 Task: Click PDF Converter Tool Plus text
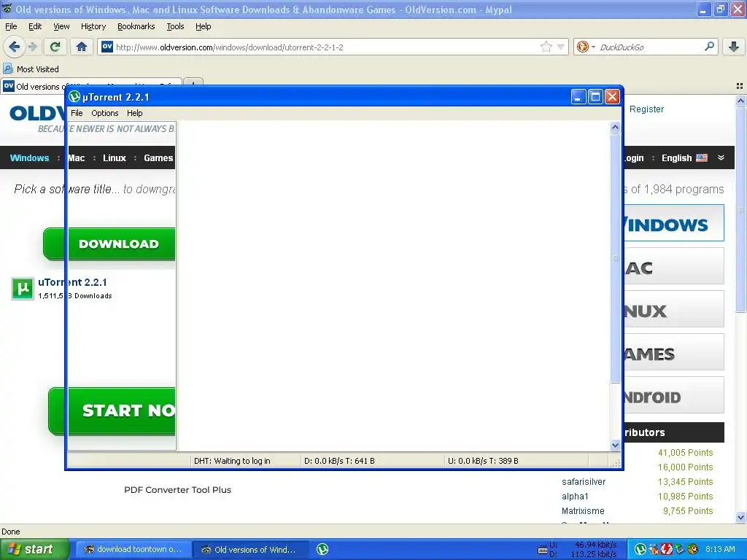pos(178,490)
